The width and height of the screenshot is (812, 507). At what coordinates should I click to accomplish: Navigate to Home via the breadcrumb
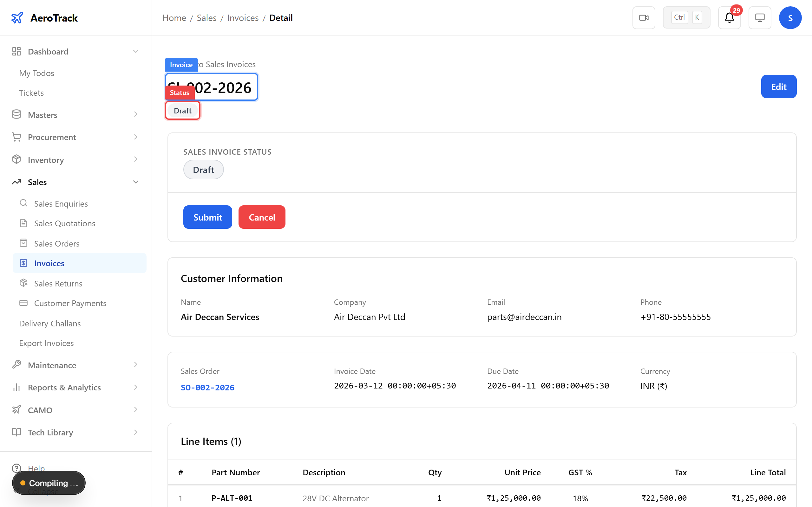174,17
